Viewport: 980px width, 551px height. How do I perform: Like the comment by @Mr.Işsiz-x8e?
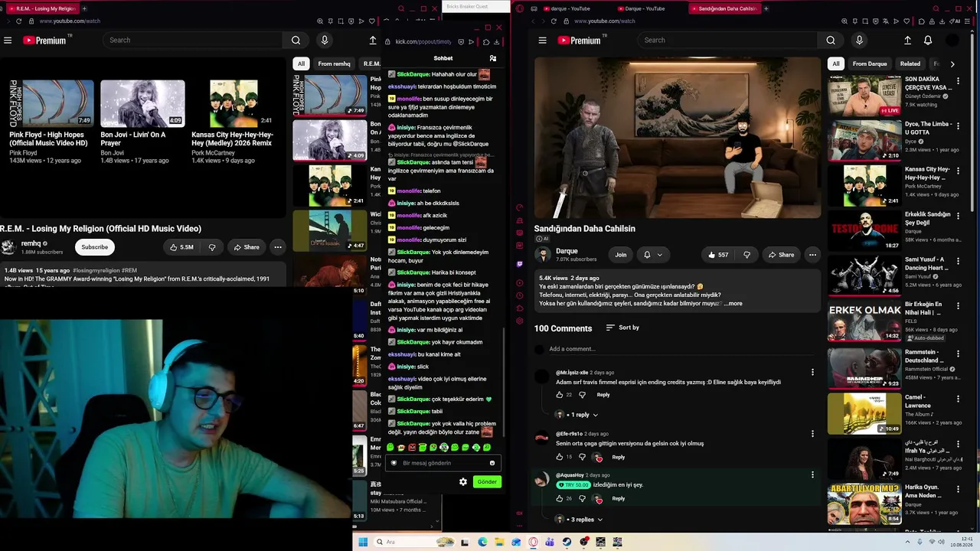coord(560,395)
